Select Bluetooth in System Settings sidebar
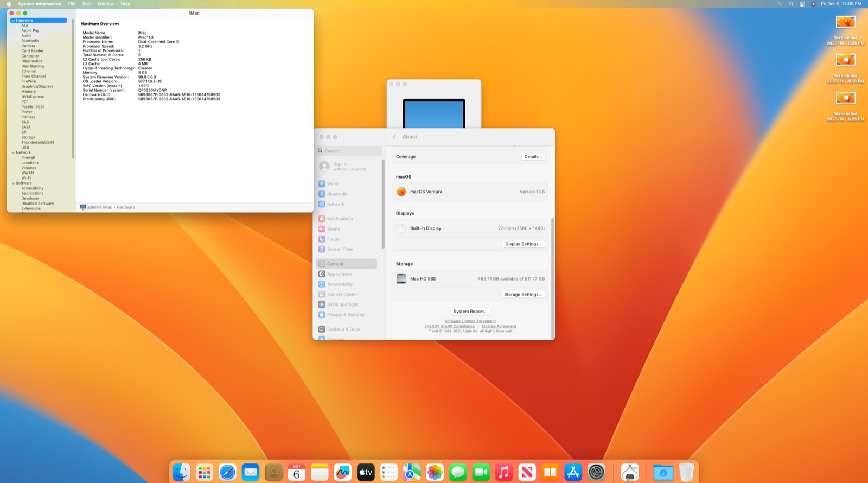Viewport: 868px width, 483px height. pos(347,194)
